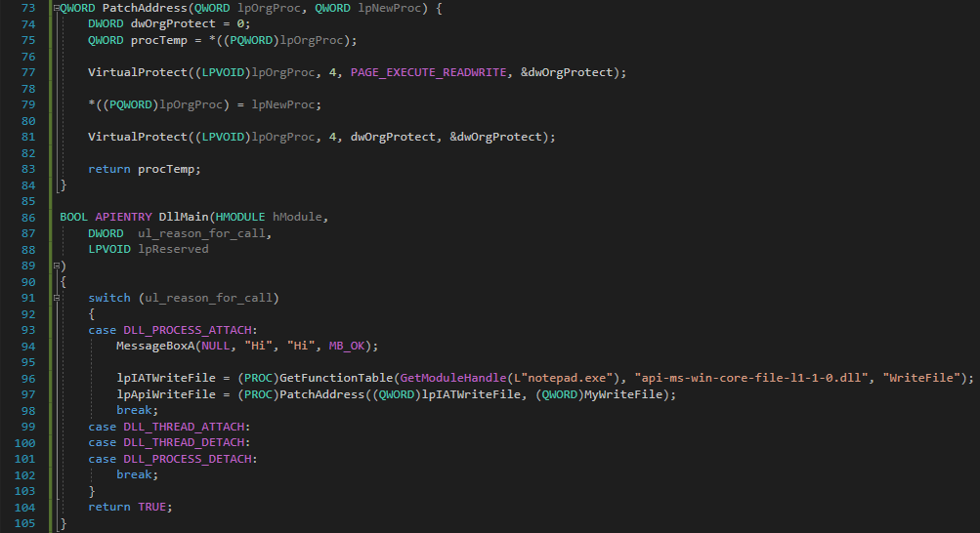Click "api-ms-win-core-file-l1-1-0.dll" string
This screenshot has width=980, height=533.
coord(751,378)
